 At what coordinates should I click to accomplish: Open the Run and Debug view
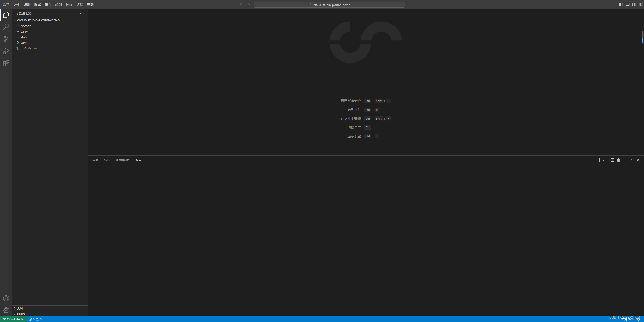tap(6, 51)
